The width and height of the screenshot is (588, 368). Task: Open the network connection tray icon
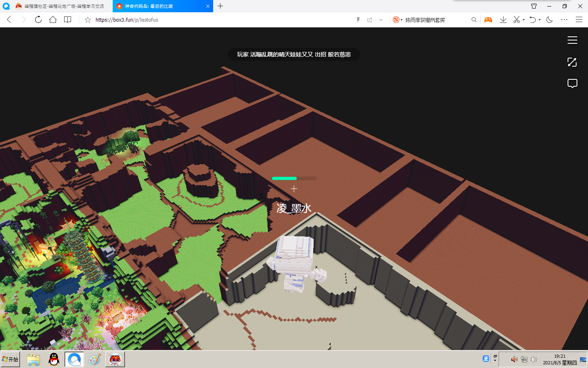click(x=524, y=359)
